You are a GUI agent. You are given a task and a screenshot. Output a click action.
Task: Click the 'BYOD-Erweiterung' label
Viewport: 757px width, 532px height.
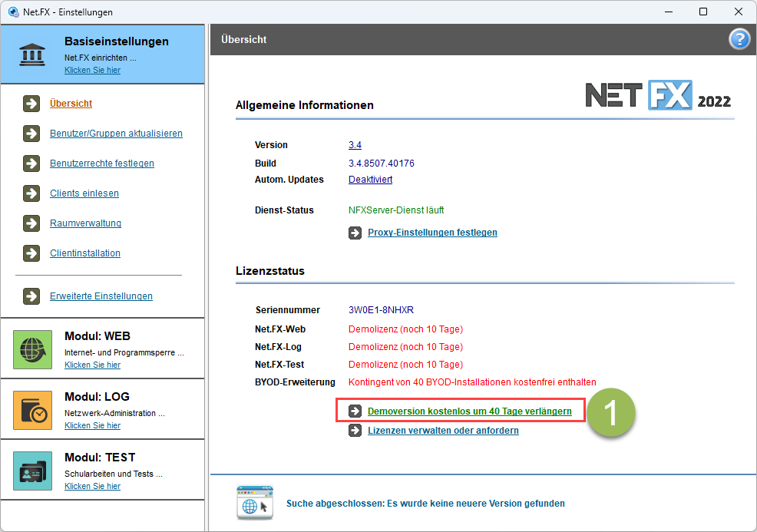295,382
